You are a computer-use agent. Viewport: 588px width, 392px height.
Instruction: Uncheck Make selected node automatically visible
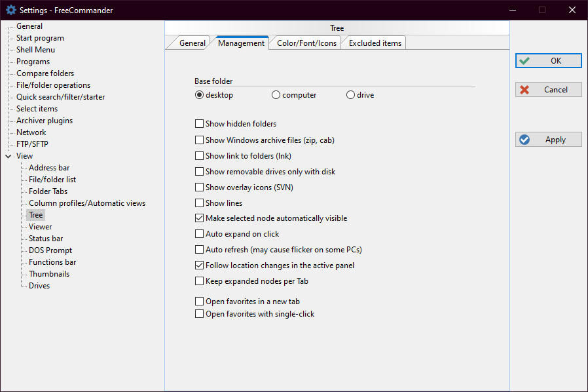(x=200, y=218)
